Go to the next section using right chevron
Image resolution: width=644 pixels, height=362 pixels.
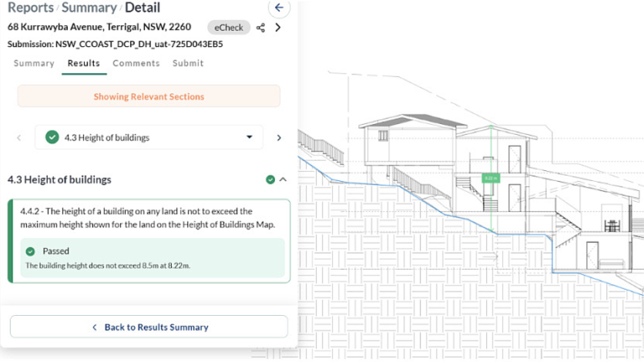pyautogui.click(x=279, y=137)
